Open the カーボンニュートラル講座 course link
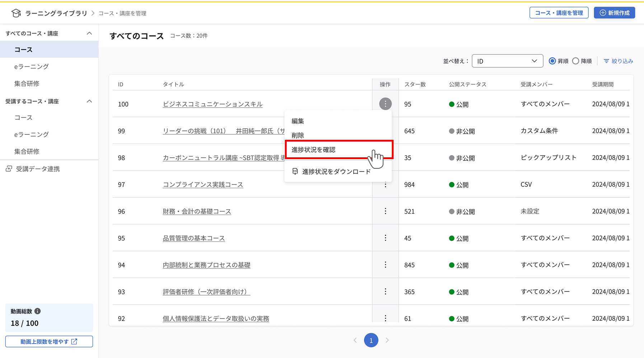 [224, 158]
